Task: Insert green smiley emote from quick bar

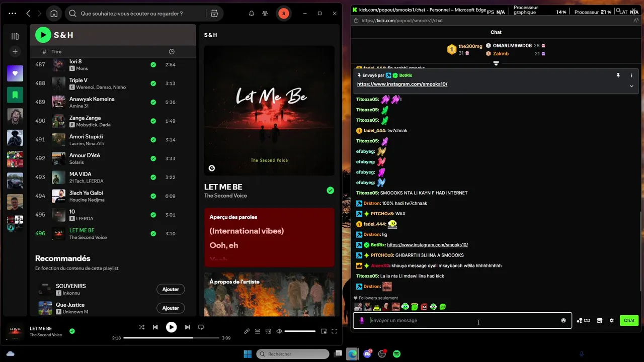Action: [x=443, y=306]
